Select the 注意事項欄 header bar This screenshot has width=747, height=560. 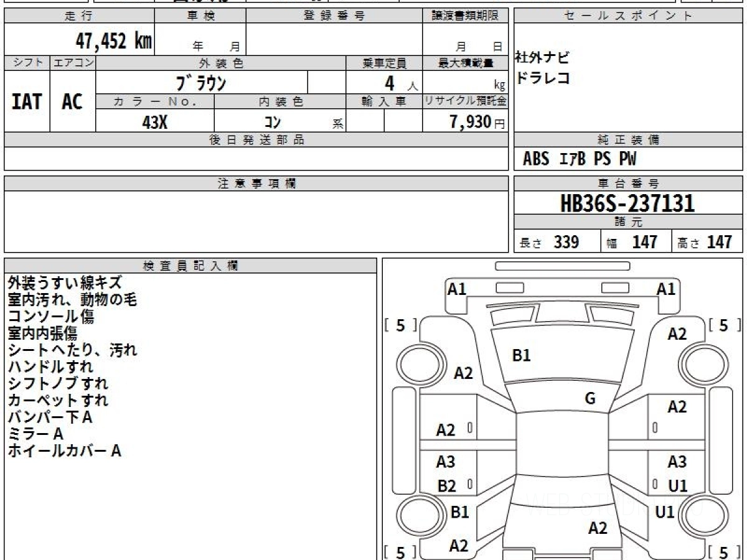[x=256, y=184]
